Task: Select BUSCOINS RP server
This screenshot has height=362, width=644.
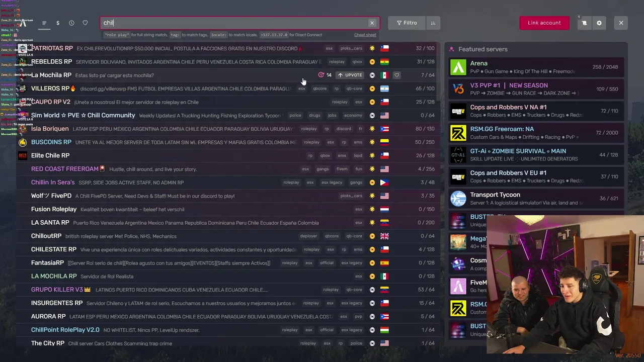Action: [227, 142]
